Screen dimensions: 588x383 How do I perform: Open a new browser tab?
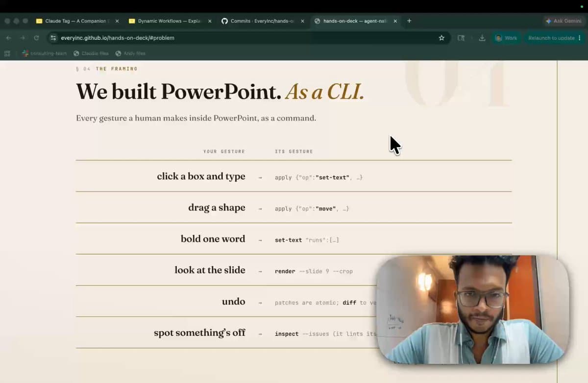(x=409, y=21)
